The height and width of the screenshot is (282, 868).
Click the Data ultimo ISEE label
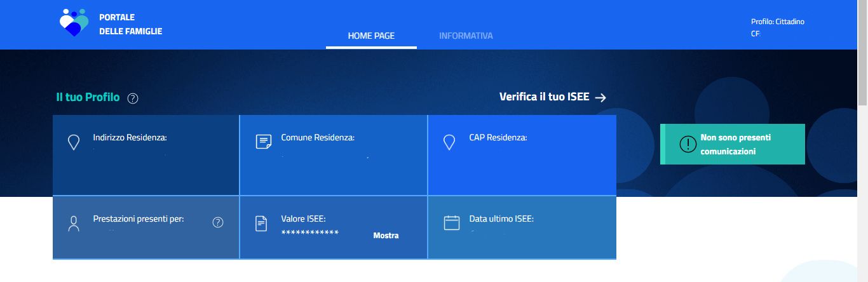[x=501, y=218]
